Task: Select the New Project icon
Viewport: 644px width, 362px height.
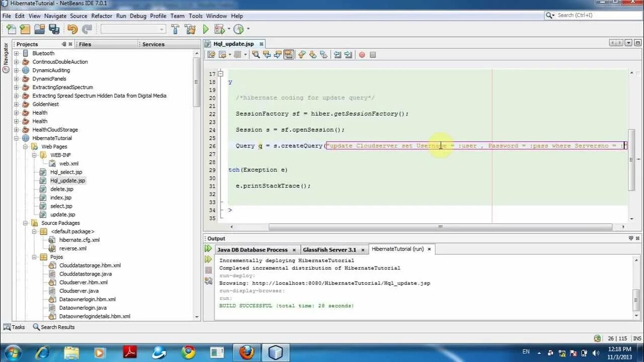Action: [x=24, y=29]
